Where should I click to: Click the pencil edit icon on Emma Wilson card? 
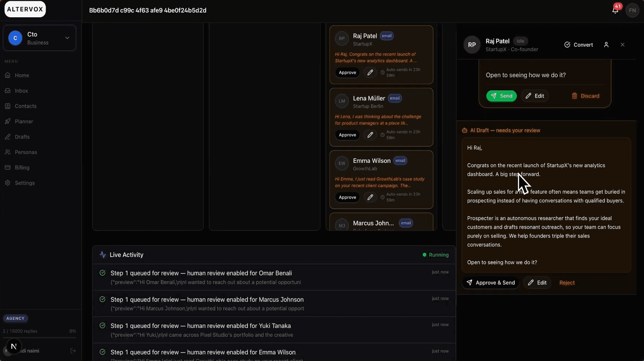click(x=370, y=197)
